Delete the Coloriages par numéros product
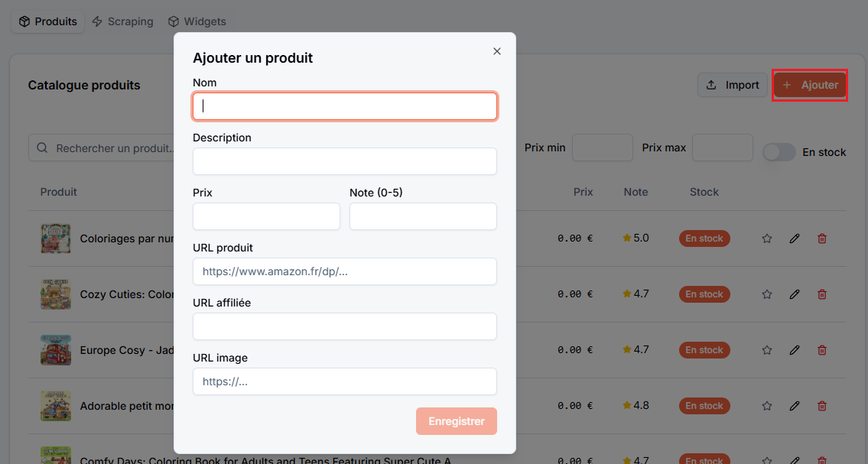Screen dimensions: 868x464 [x=822, y=238]
